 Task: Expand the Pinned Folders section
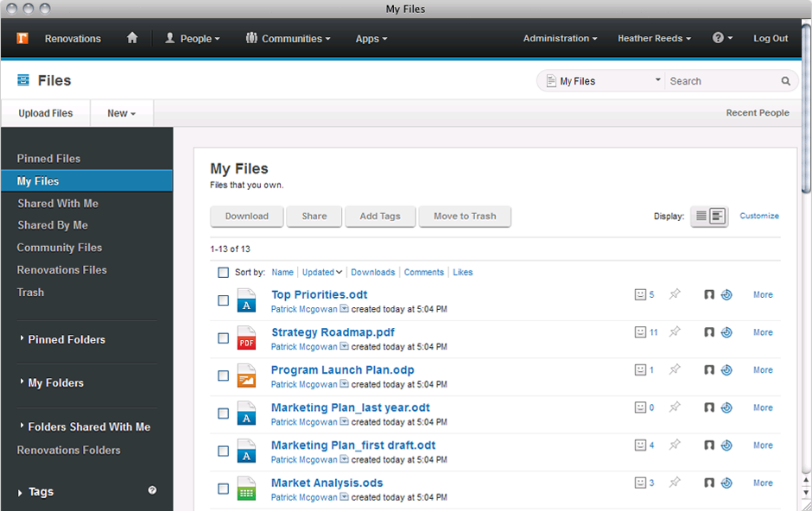click(66, 339)
